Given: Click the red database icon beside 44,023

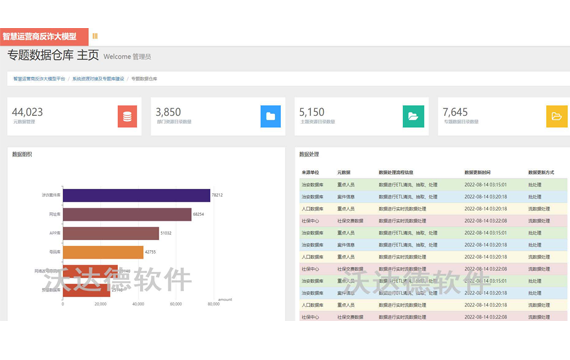Looking at the screenshot, I should [x=127, y=116].
